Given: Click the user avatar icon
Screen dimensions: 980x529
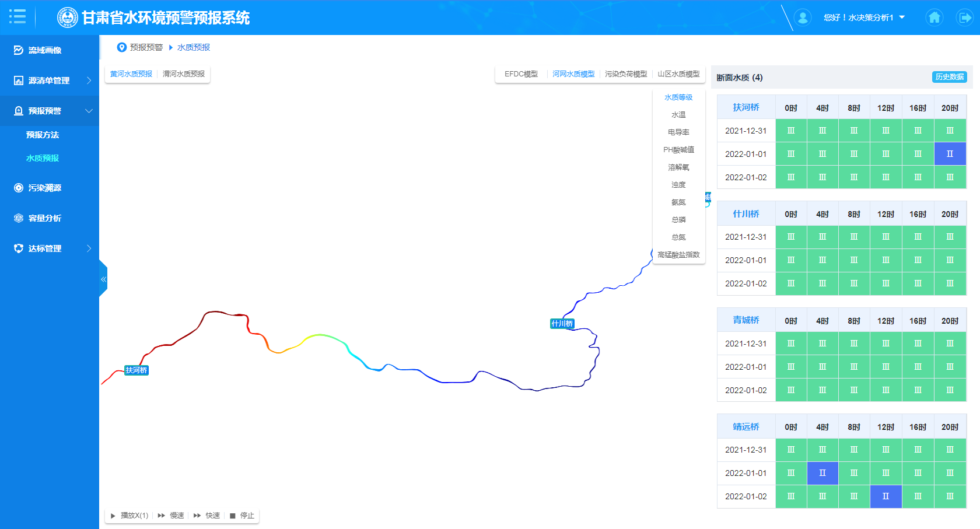Looking at the screenshot, I should pos(803,17).
